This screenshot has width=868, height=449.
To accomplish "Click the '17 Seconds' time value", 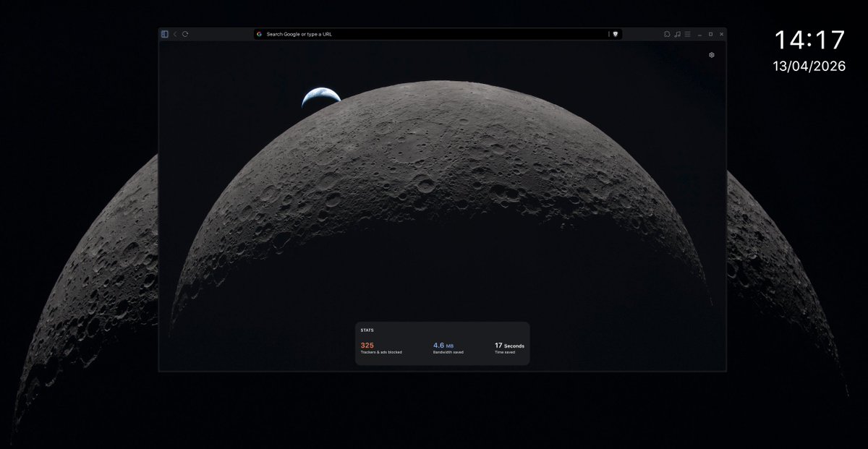I will (510, 346).
